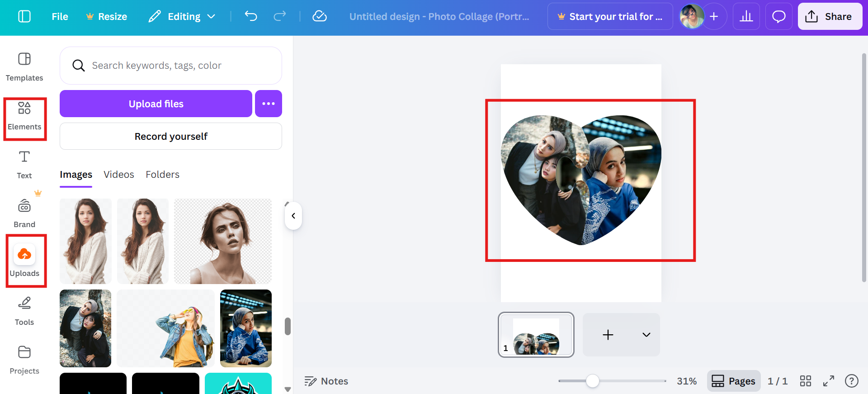Open the user profile avatar
This screenshot has width=868, height=394.
[x=692, y=17]
